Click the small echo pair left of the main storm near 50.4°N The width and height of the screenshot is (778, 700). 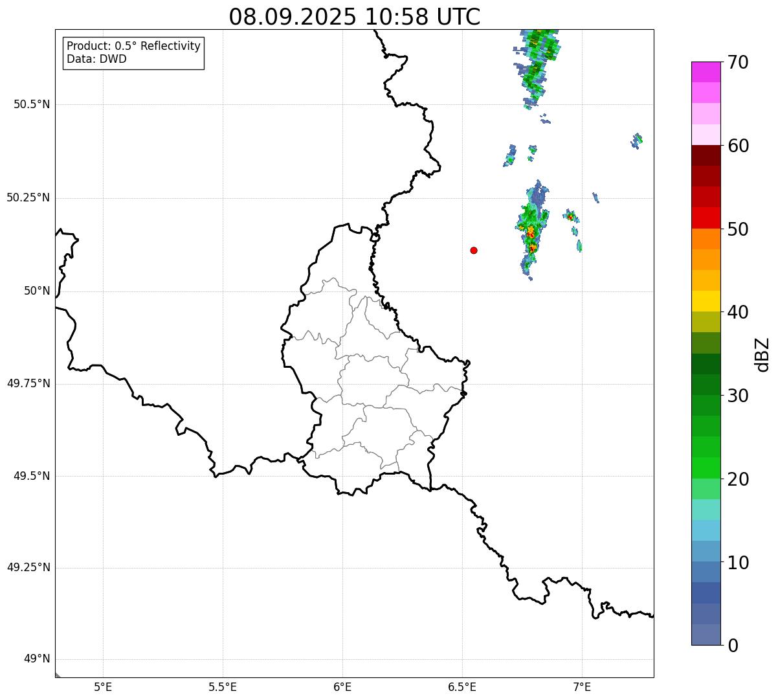coord(511,155)
